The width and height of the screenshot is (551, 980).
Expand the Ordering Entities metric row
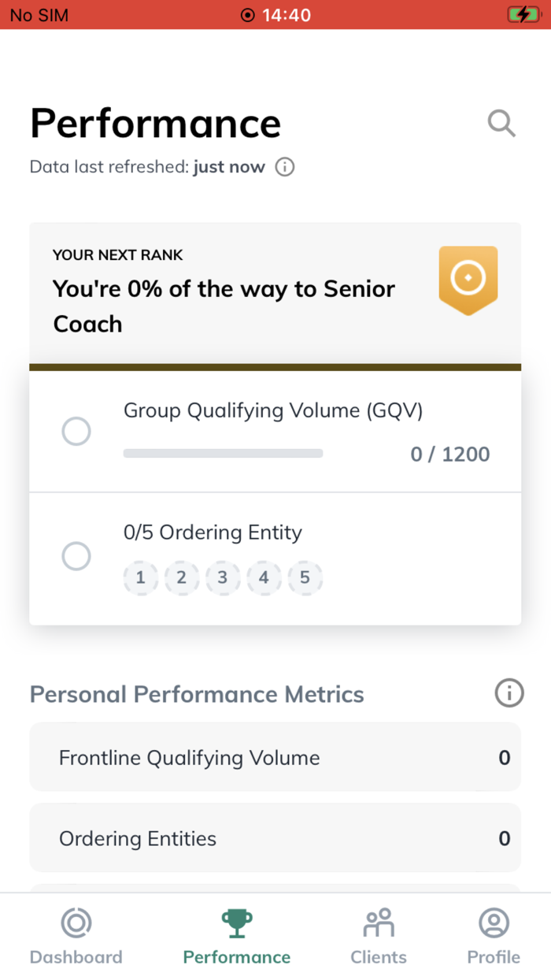pyautogui.click(x=275, y=838)
